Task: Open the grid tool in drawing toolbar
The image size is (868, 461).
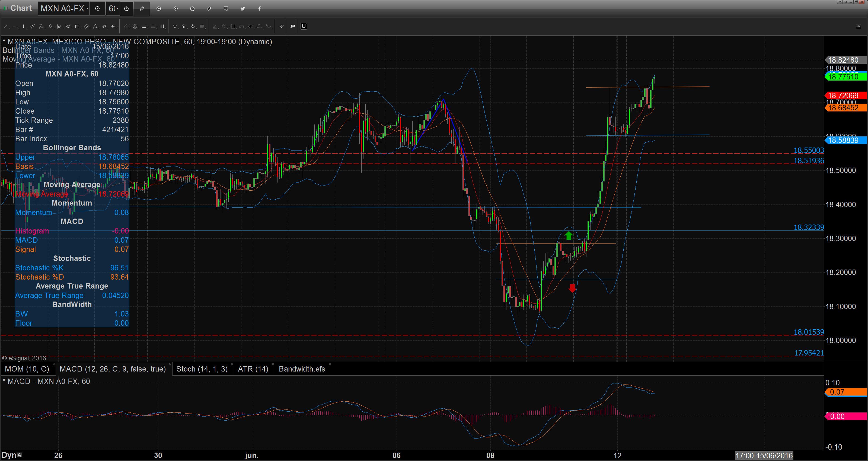Action: [x=233, y=26]
